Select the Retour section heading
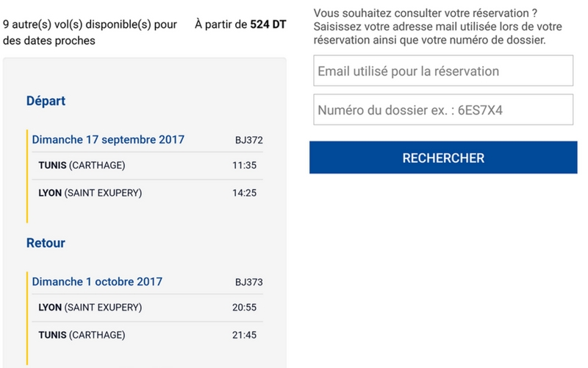This screenshot has height=368, width=588. [x=46, y=243]
